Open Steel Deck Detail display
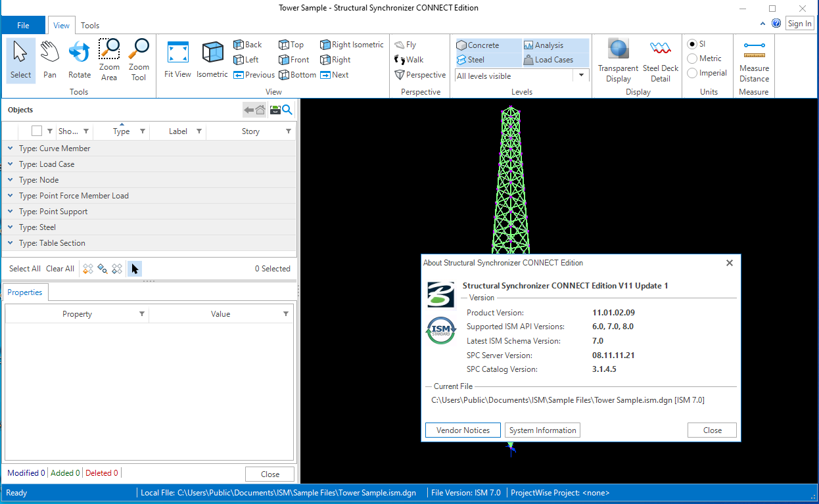 click(x=661, y=60)
